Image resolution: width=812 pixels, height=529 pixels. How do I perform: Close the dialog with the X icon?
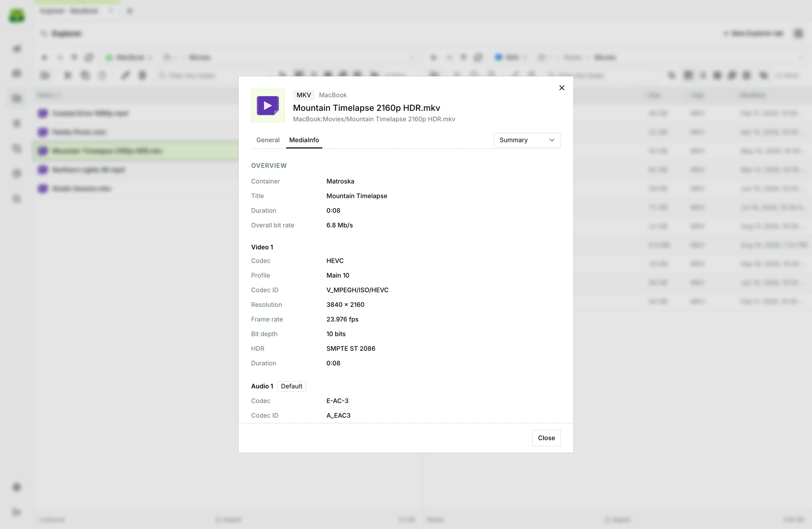(562, 88)
